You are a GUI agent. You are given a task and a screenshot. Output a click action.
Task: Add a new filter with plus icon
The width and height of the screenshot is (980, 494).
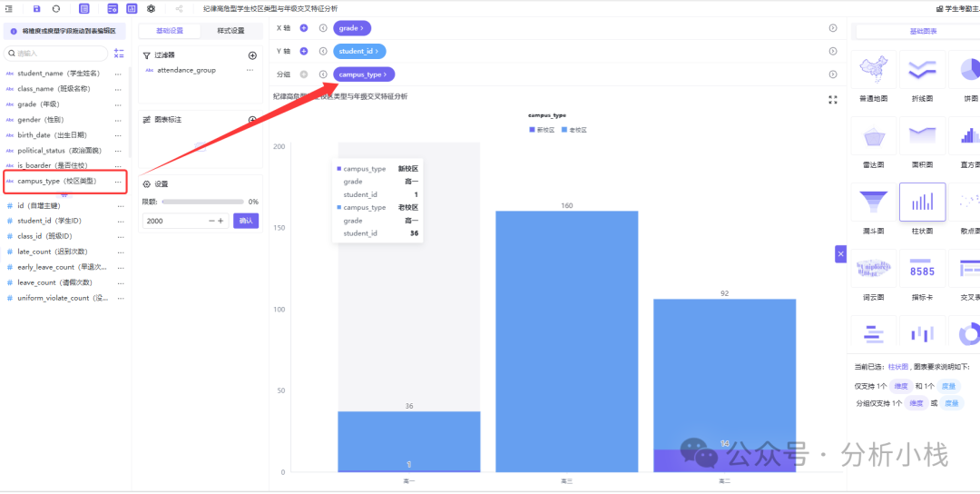[x=252, y=55]
